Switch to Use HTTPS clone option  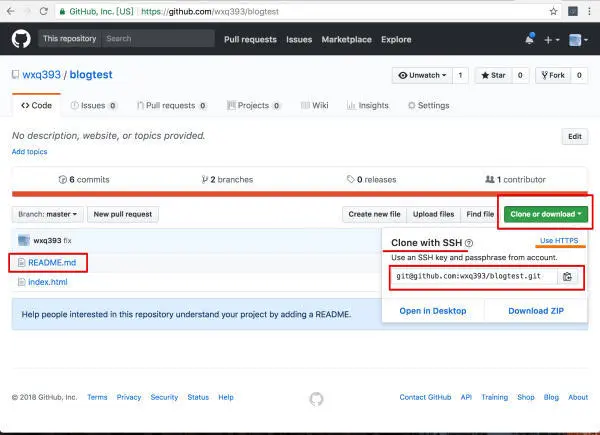point(559,241)
